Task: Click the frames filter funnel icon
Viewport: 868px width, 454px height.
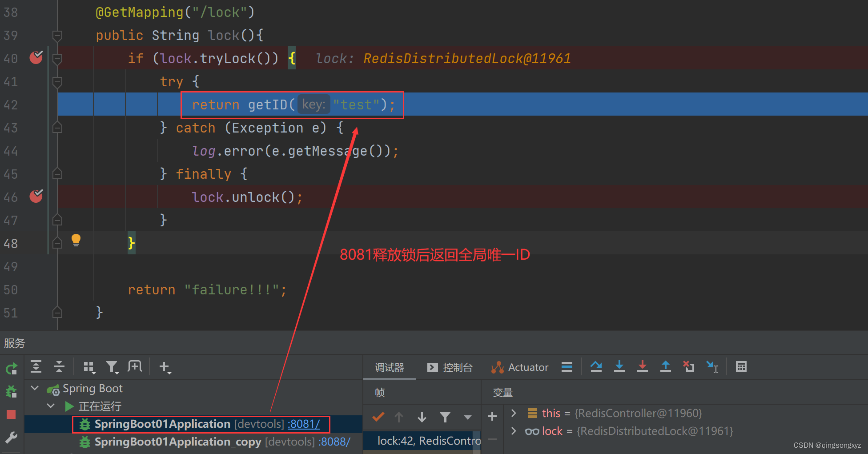Action: click(x=445, y=417)
